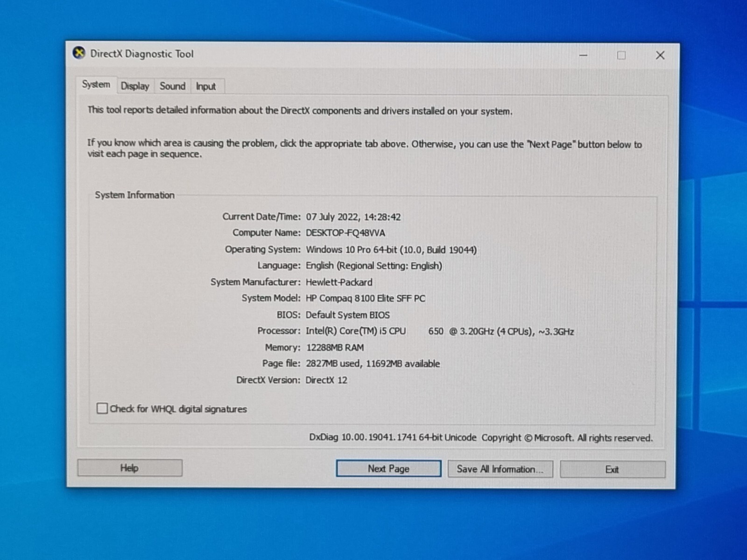
Task: Click the Copyright Microsoft text
Action: 567,438
